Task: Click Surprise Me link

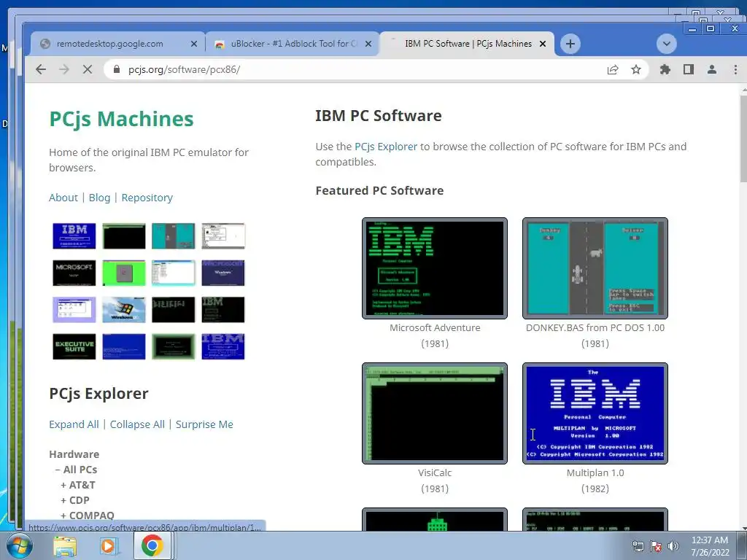Action: click(204, 424)
